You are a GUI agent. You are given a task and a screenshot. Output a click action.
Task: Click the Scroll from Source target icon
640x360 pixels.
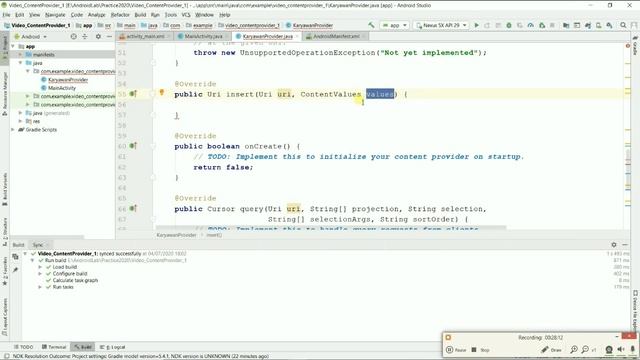coord(73,36)
